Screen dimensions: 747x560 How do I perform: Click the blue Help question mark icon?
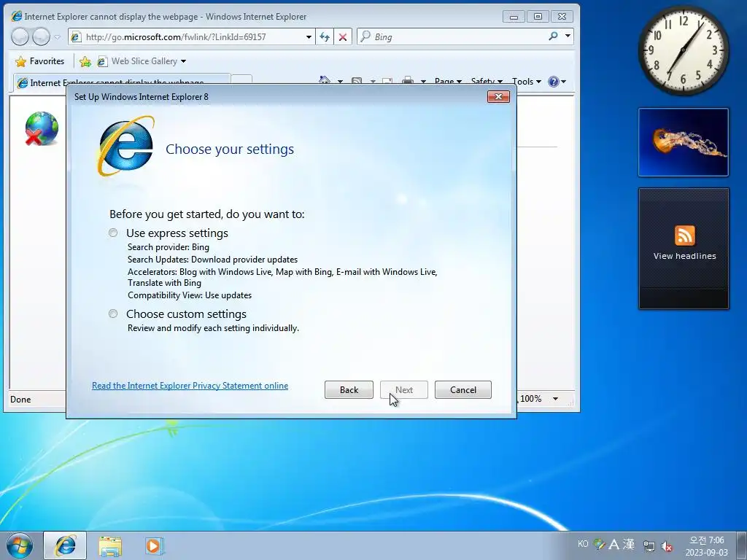[554, 82]
